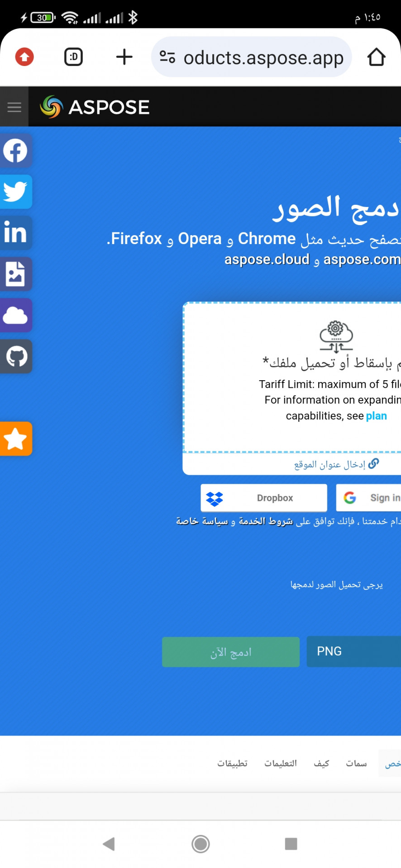Screen dimensions: 401x868
Task: Switch to the تطبيقات tab
Action: tap(233, 763)
